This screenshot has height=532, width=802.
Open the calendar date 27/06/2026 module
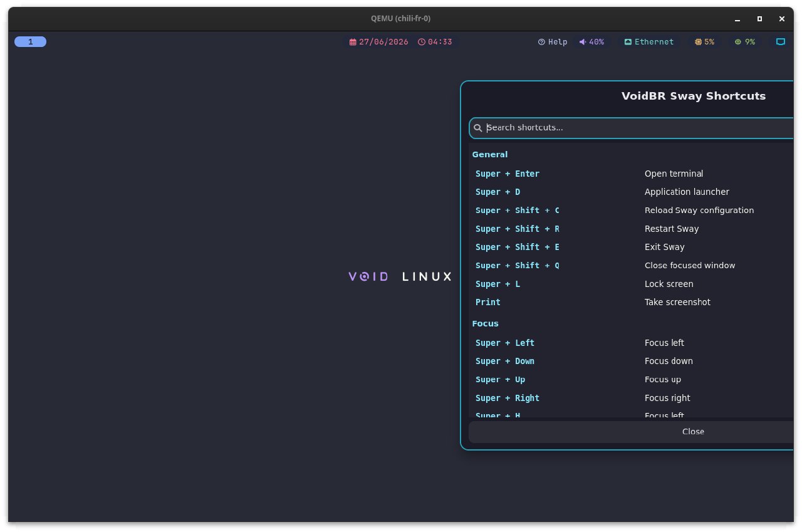379,42
